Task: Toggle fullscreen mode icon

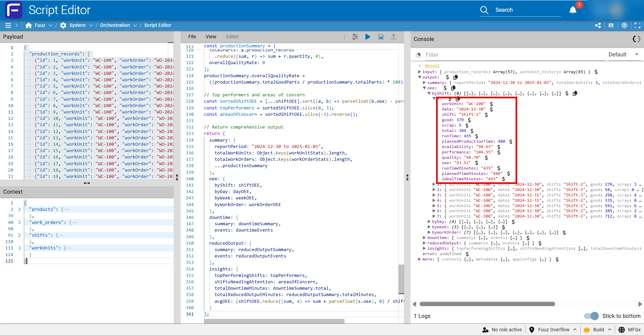Action: pos(637,25)
